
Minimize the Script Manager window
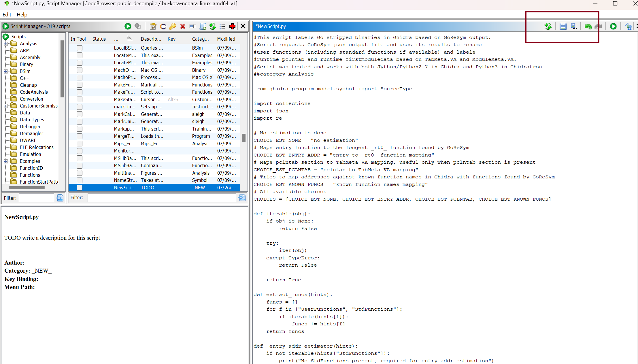pyautogui.click(x=595, y=3)
